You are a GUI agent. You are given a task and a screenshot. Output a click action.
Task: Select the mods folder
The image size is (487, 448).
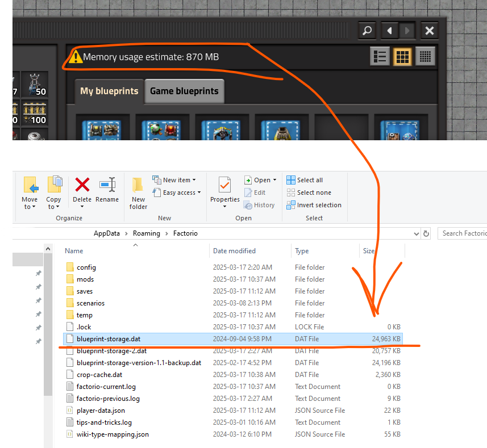point(233,279)
